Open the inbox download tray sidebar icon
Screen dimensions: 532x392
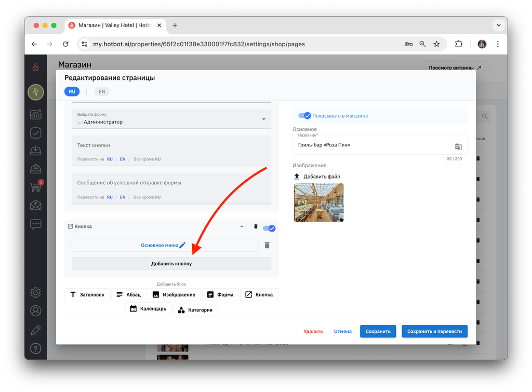36,151
